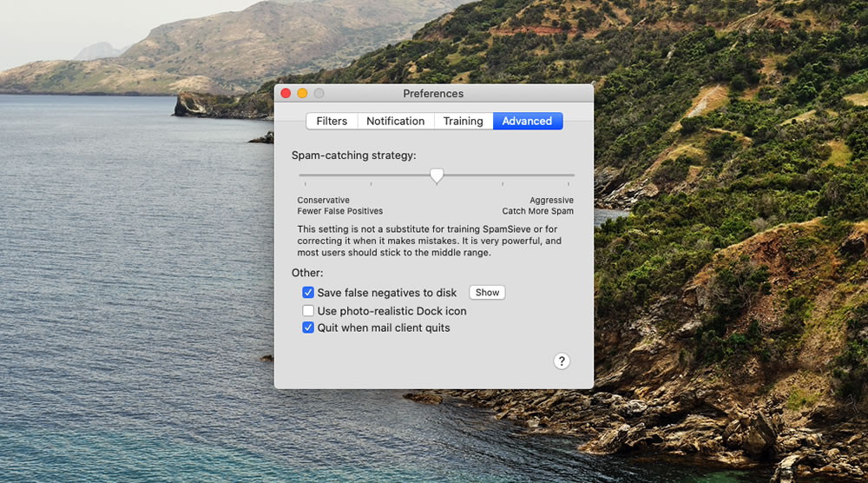This screenshot has height=483, width=868.
Task: Click the Advanced tab
Action: pyautogui.click(x=527, y=121)
